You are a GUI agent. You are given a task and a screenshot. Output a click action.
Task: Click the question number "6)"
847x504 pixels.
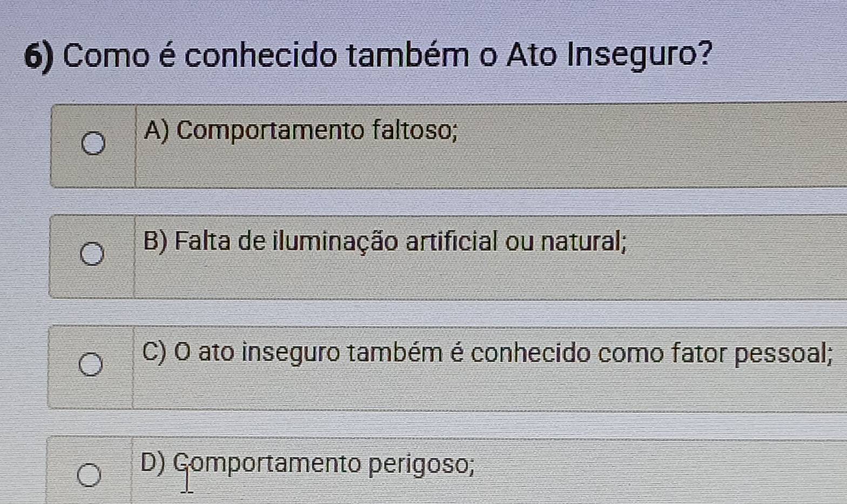pyautogui.click(x=42, y=57)
